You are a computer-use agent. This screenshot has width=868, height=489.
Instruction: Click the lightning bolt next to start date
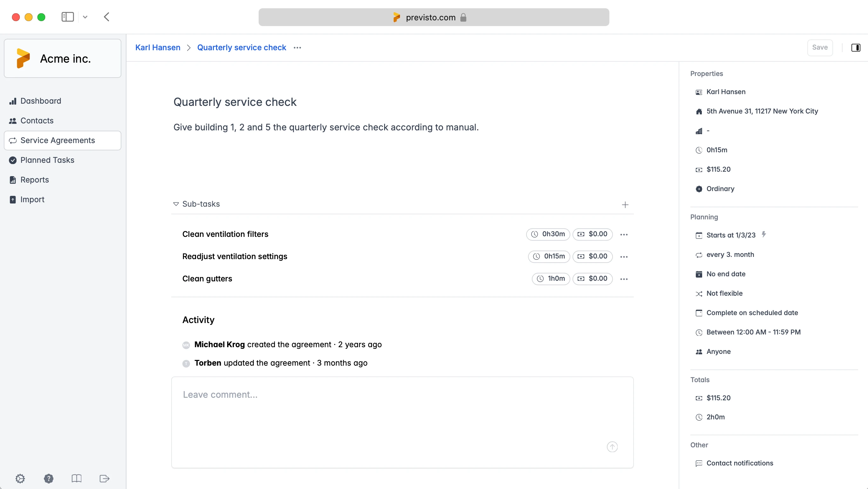[764, 234]
